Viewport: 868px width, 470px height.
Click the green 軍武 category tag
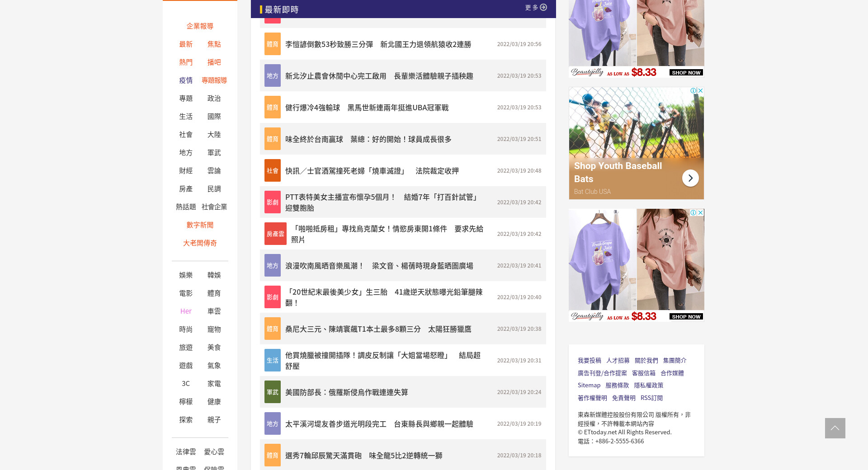pyautogui.click(x=272, y=392)
